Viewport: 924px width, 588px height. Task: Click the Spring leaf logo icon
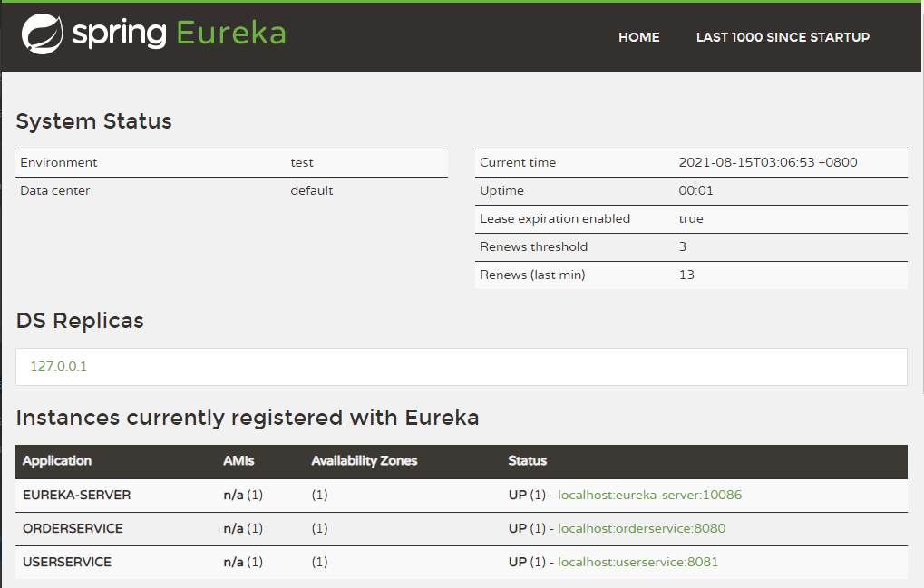coord(42,34)
